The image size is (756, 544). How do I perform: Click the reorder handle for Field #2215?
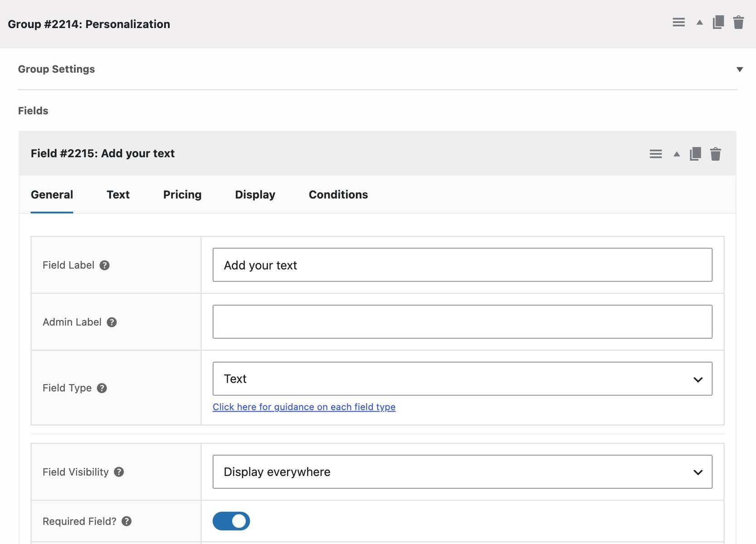655,154
